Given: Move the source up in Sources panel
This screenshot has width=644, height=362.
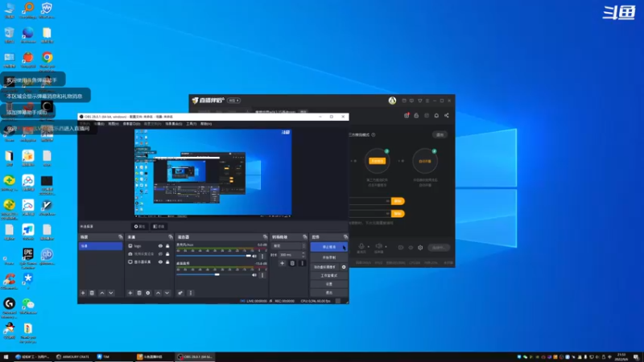Looking at the screenshot, I should 158,293.
